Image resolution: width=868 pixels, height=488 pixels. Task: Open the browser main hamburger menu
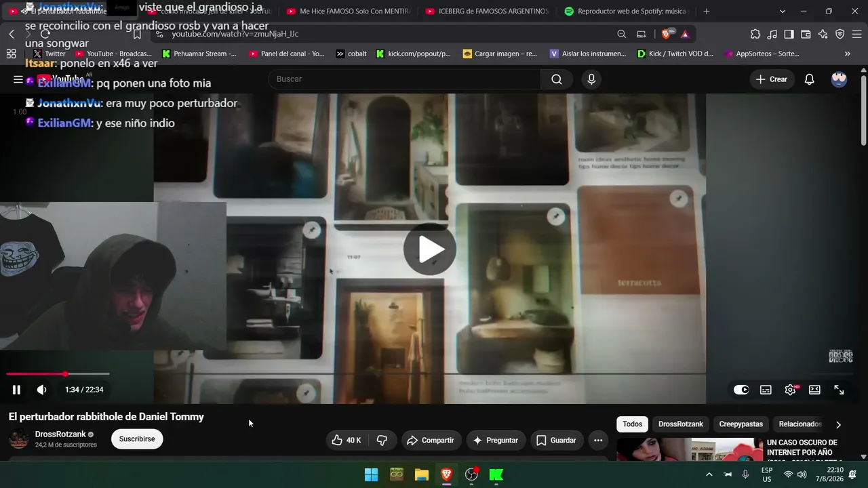[x=857, y=34]
